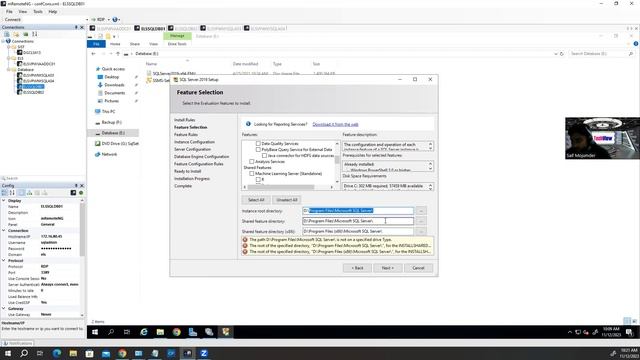Check the Data Quality Services checkbox

258,144
